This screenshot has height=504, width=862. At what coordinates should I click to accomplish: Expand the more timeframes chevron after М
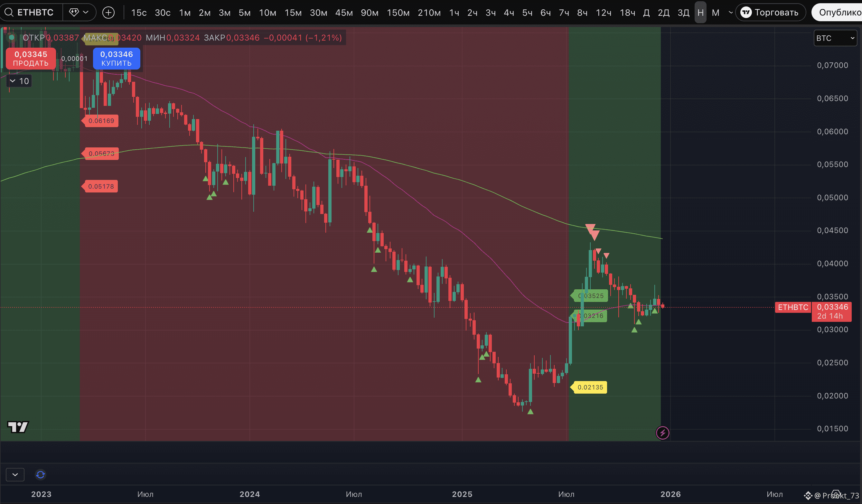point(730,13)
